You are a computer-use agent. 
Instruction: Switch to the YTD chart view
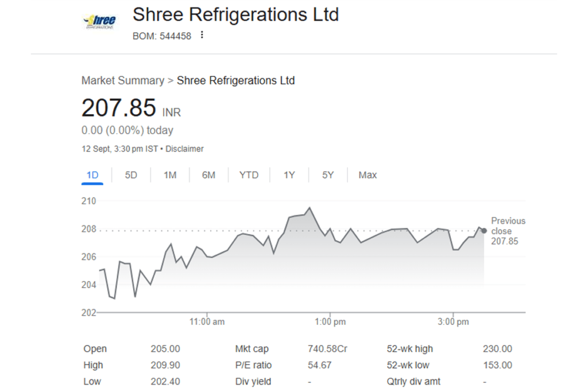click(x=249, y=175)
